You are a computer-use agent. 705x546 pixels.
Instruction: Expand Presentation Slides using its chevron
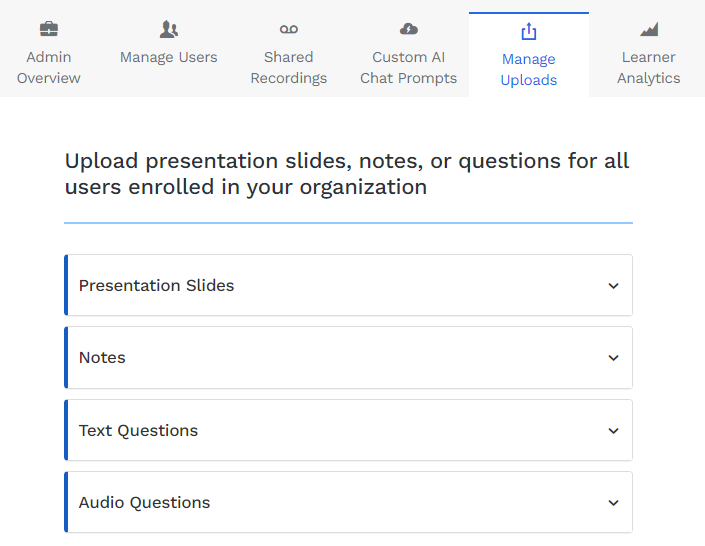click(613, 286)
